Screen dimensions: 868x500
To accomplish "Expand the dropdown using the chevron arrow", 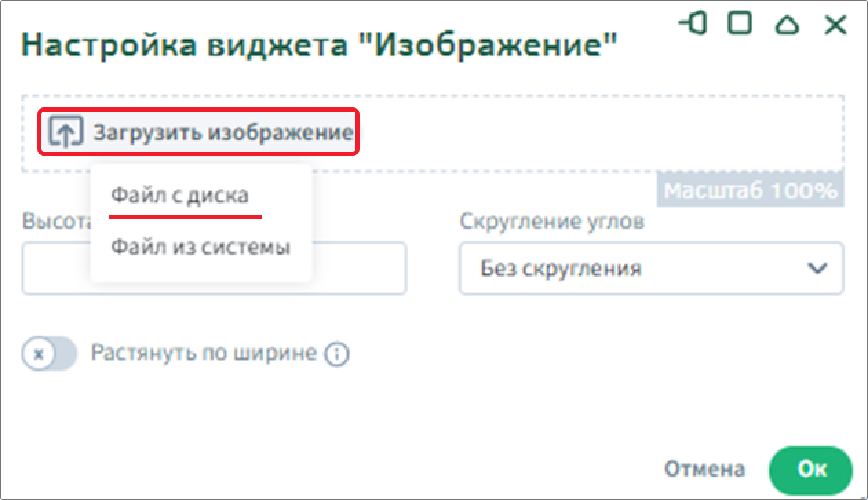I will click(817, 269).
